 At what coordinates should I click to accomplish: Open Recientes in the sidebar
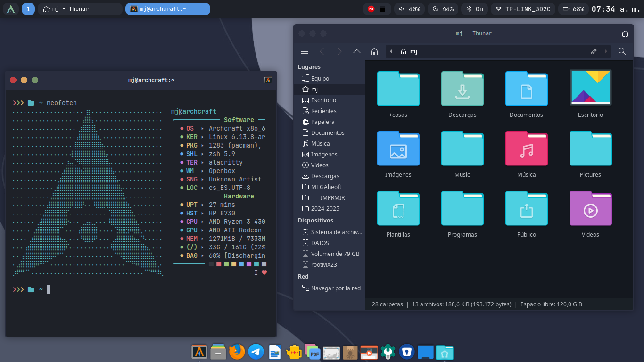click(x=329, y=111)
